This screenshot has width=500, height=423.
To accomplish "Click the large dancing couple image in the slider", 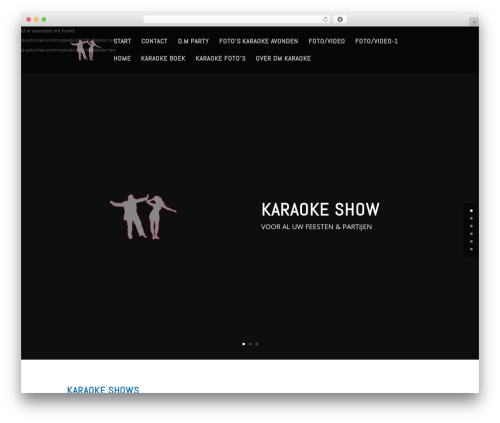I will tap(143, 217).
